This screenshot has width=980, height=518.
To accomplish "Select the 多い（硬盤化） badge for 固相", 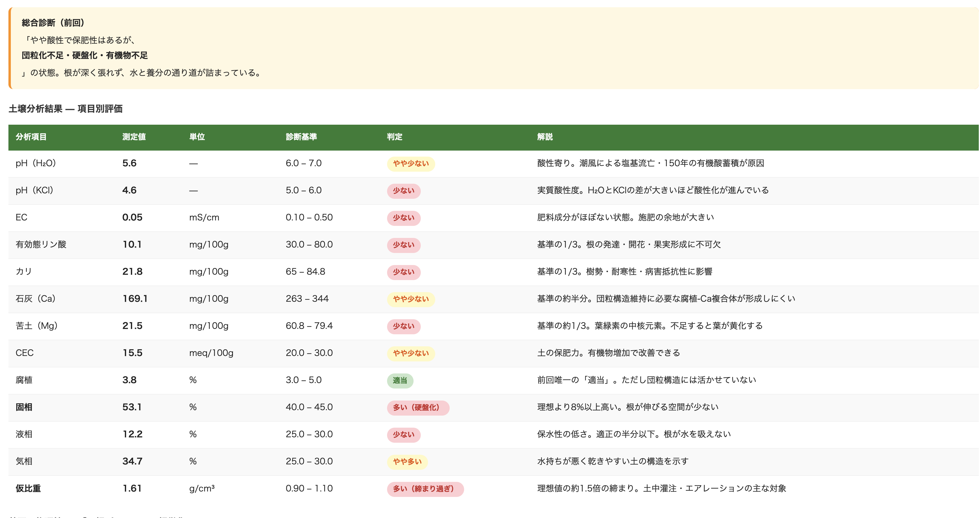I will click(418, 407).
